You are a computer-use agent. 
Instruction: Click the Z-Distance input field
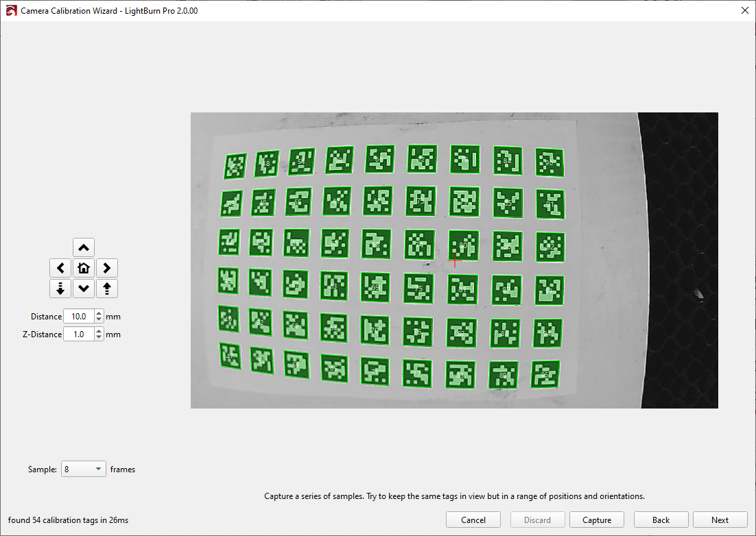(x=78, y=334)
